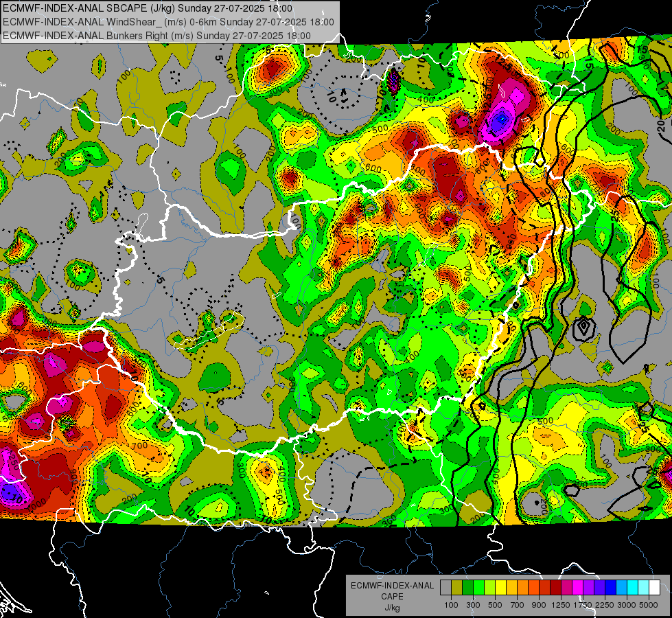Image resolution: width=672 pixels, height=618 pixels.
Task: Click the indigo swatch left of 2250
Action: point(599,587)
